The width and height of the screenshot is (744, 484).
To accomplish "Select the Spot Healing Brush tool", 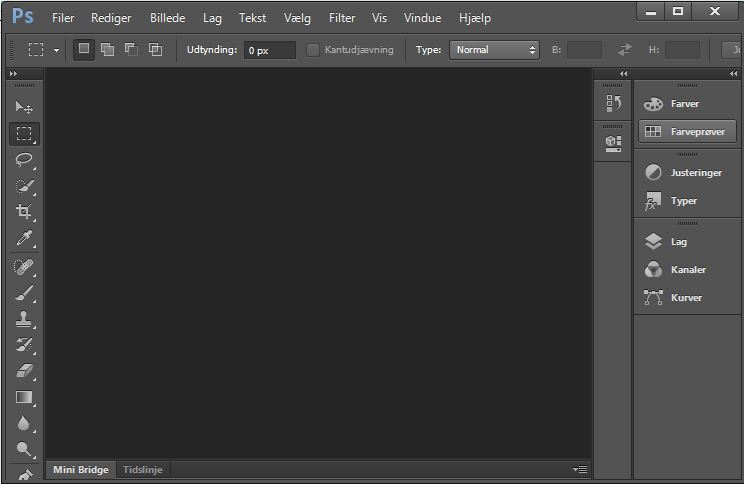I will pyautogui.click(x=24, y=267).
